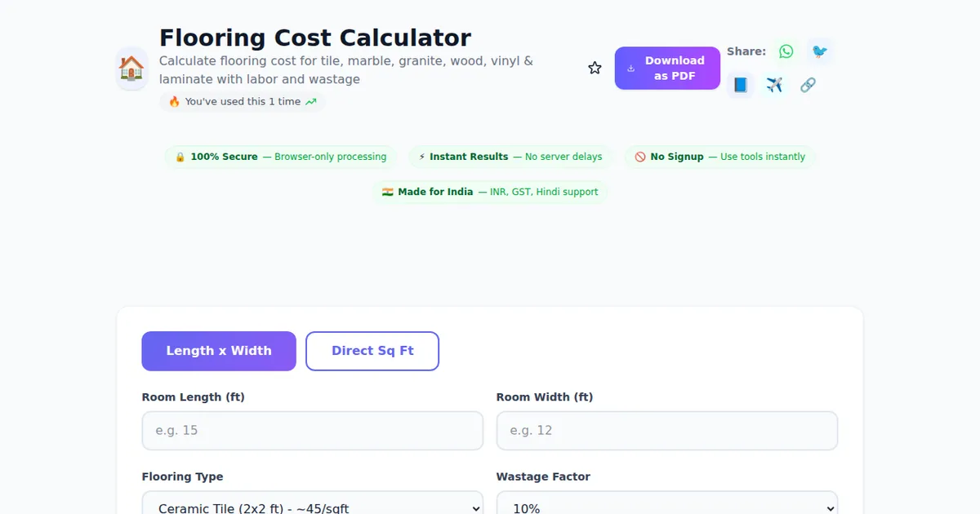980x514 pixels.
Task: Open the Flooring Type dropdown
Action: [312, 506]
